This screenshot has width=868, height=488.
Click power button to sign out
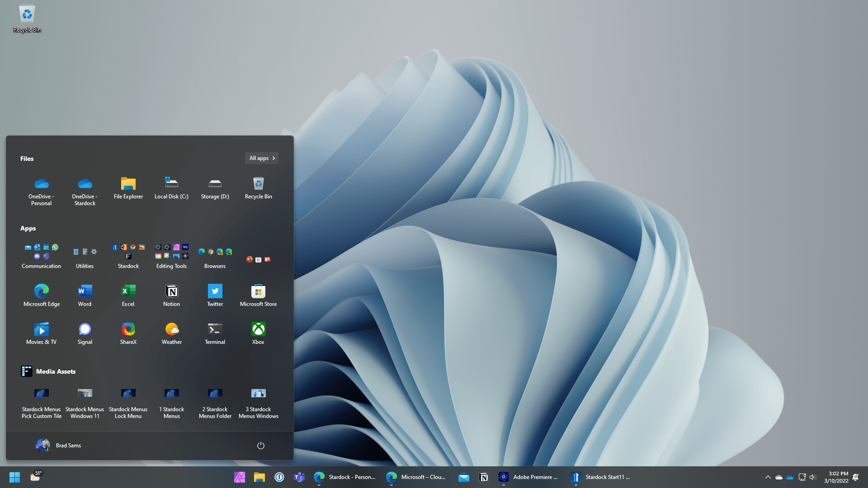(260, 445)
